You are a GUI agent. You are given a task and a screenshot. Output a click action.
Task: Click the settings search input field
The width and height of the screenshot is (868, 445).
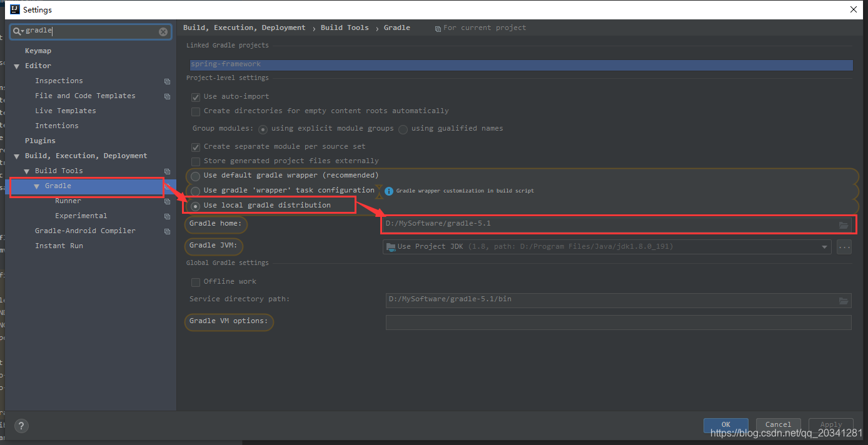tap(91, 31)
